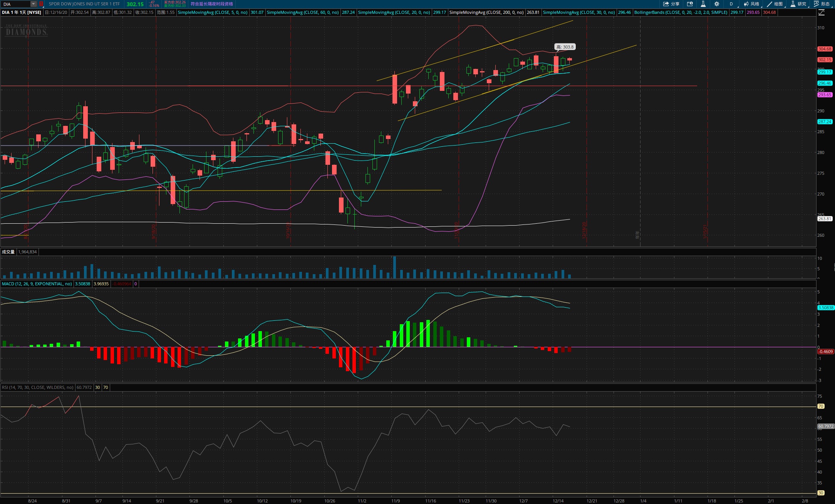Click the RSI (14, 70, 30, CLOSE, WILDERS, no) label
Screen dimensions: 835x504
(x=37, y=387)
